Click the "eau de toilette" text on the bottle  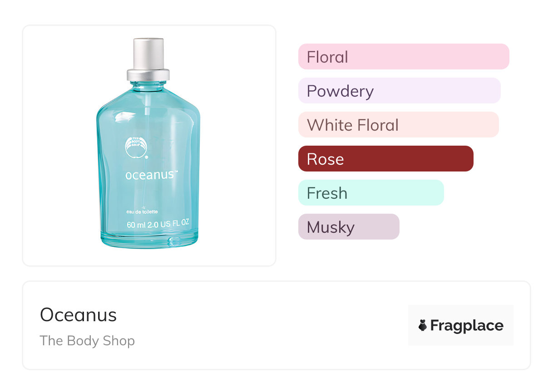142,212
